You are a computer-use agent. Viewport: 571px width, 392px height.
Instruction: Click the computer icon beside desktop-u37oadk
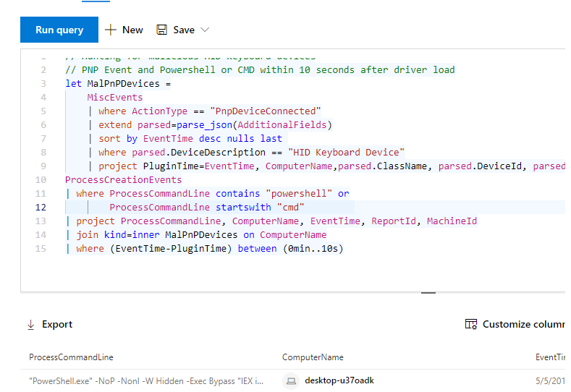[x=291, y=381]
